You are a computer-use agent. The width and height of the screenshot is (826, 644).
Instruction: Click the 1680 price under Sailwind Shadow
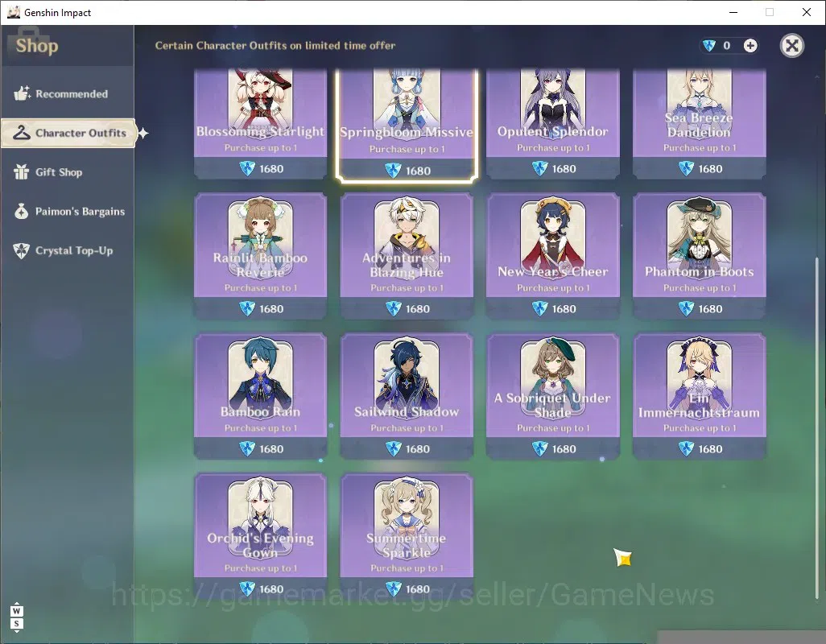coord(418,449)
